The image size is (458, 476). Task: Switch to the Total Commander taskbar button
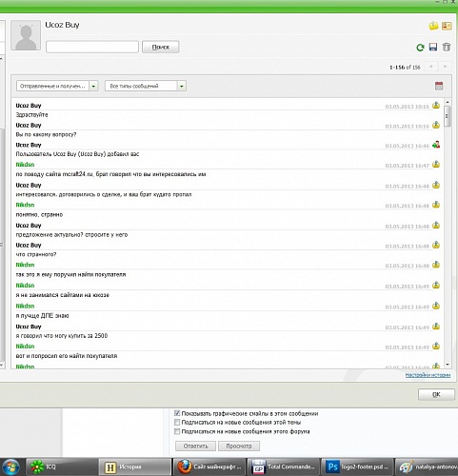click(284, 466)
